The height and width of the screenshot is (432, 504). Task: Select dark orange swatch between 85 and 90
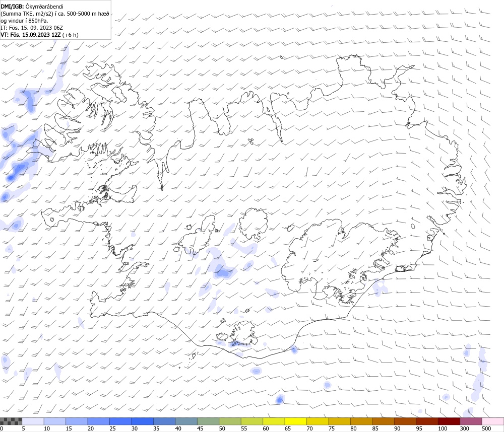point(383,421)
